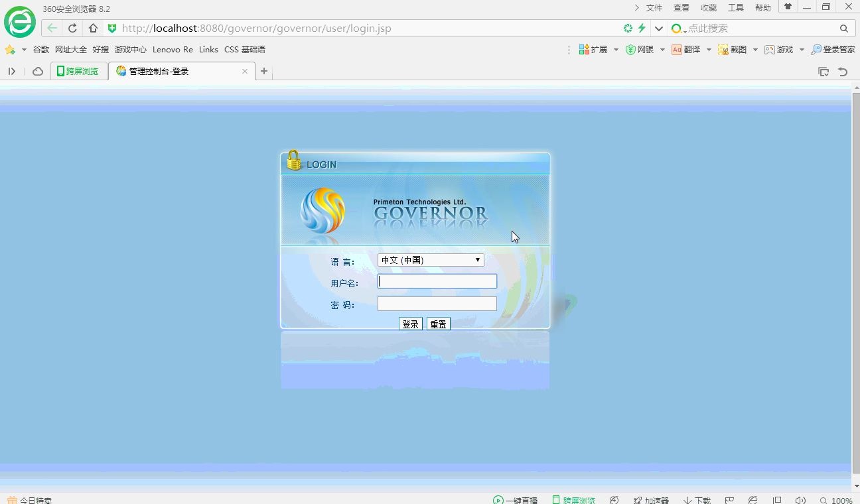Close the 管理控制台-登录 tab
Viewport: 860px width, 504px height.
(x=245, y=72)
